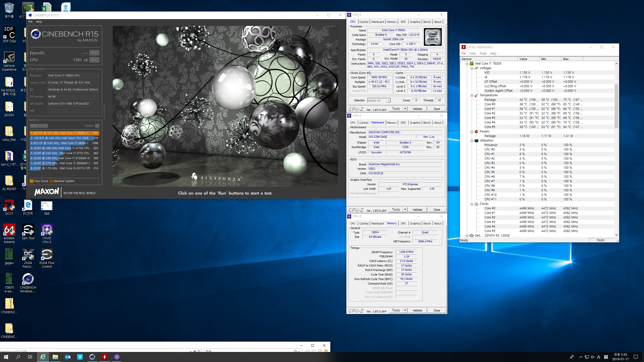The width and height of the screenshot is (644, 362).
Task: Open the Action Center notification icon
Action: 636,357
